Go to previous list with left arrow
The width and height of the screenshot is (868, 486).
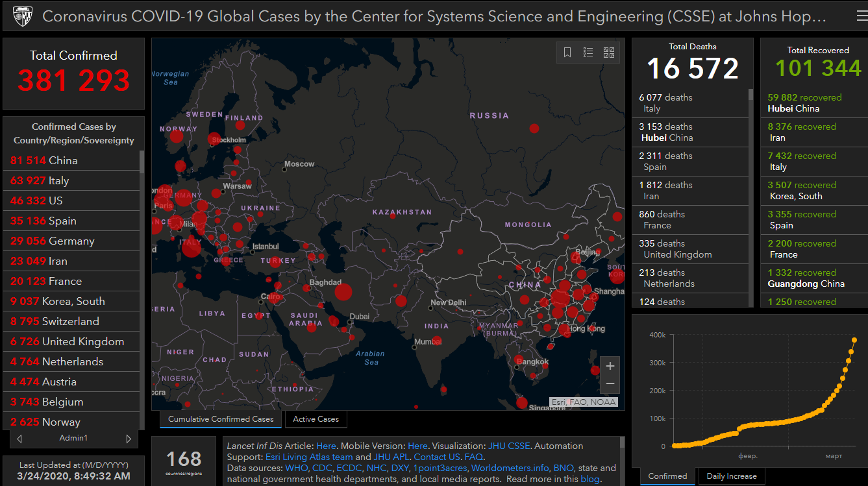point(19,439)
